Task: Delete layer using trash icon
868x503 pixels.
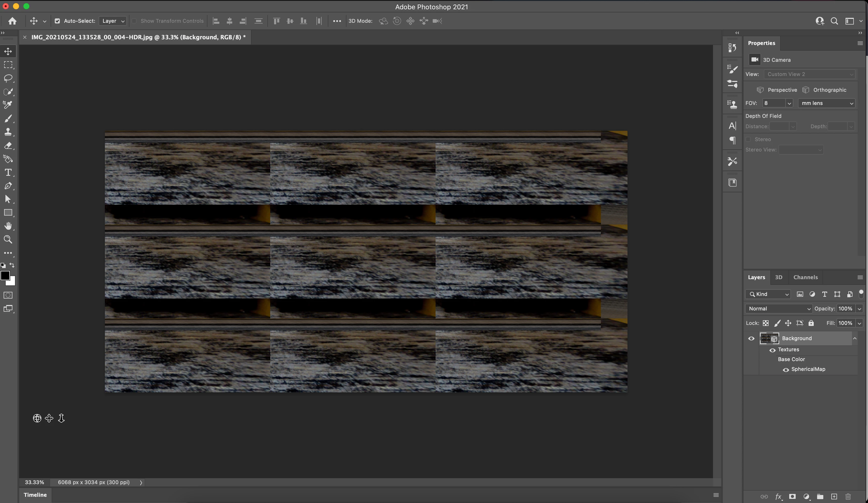Action: (x=848, y=497)
